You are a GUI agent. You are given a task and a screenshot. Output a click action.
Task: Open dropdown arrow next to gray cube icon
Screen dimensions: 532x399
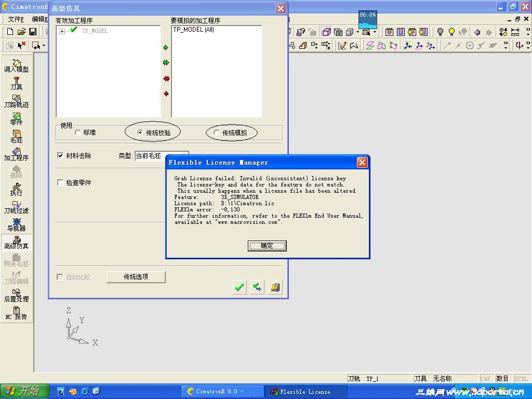357,32
